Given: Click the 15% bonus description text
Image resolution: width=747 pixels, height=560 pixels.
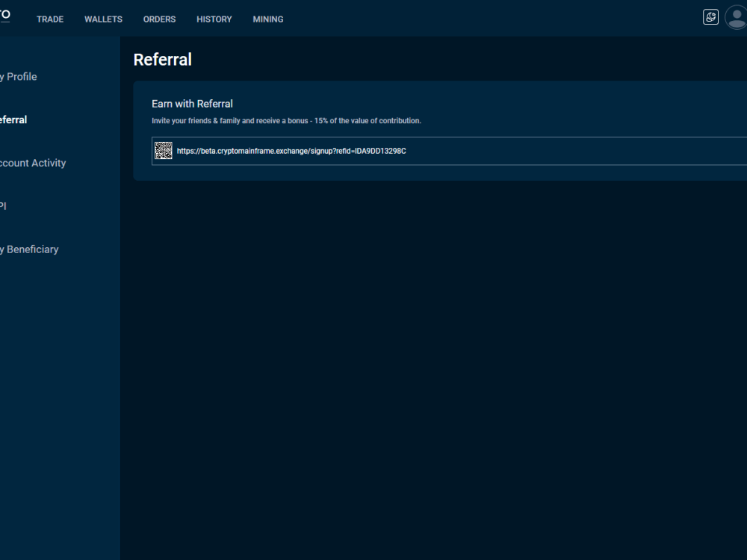Looking at the screenshot, I should [x=286, y=121].
